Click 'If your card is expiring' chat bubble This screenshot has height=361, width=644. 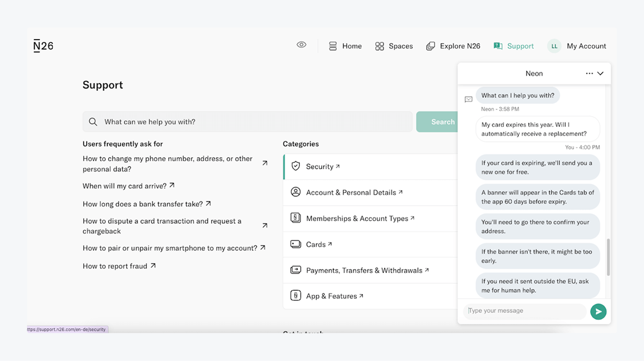point(538,167)
